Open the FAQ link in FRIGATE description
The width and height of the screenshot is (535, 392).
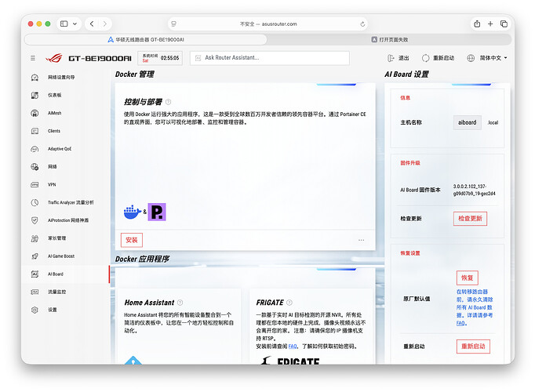click(293, 347)
